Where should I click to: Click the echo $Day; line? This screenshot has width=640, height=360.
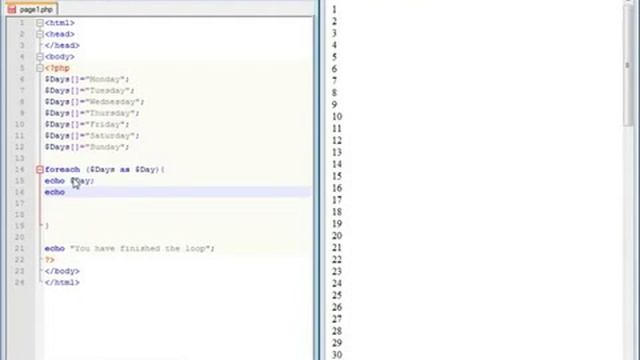coord(69,181)
